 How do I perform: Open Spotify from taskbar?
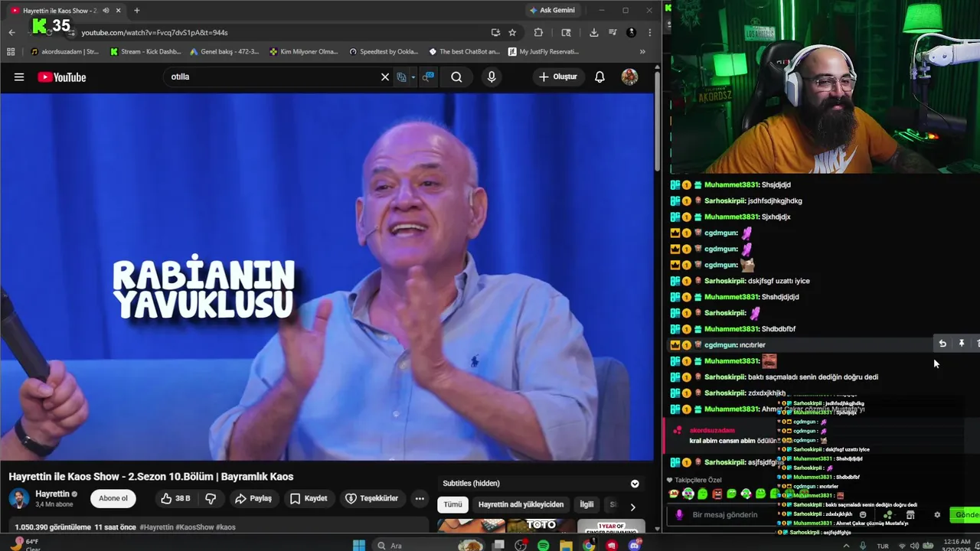coord(543,546)
